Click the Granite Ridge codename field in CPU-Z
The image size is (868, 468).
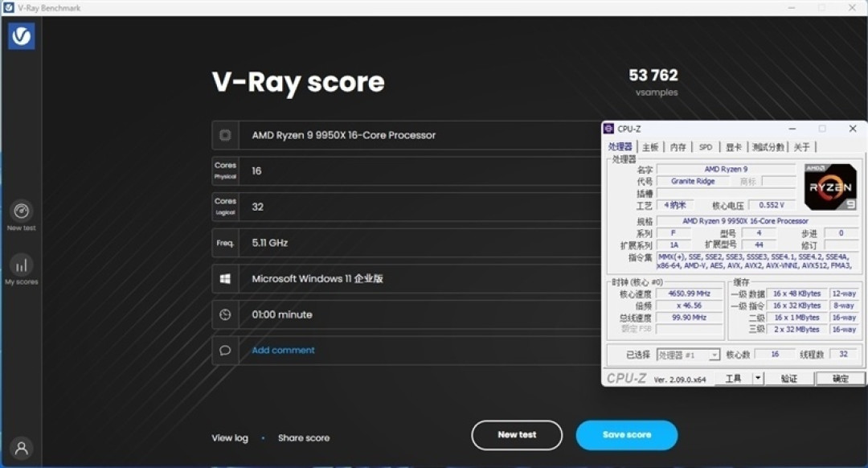(693, 181)
